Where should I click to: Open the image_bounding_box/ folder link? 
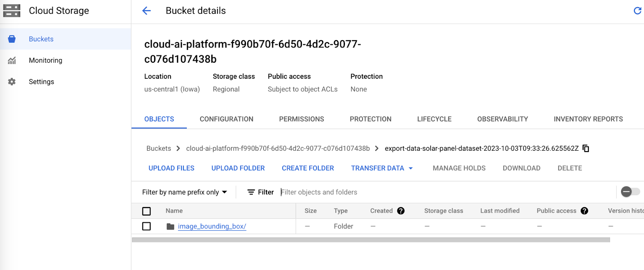tap(212, 226)
